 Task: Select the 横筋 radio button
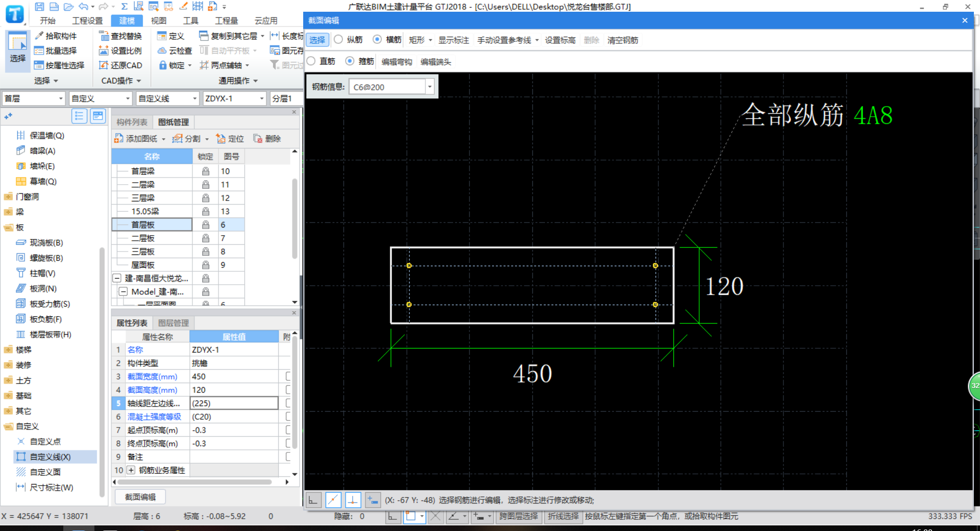(377, 39)
